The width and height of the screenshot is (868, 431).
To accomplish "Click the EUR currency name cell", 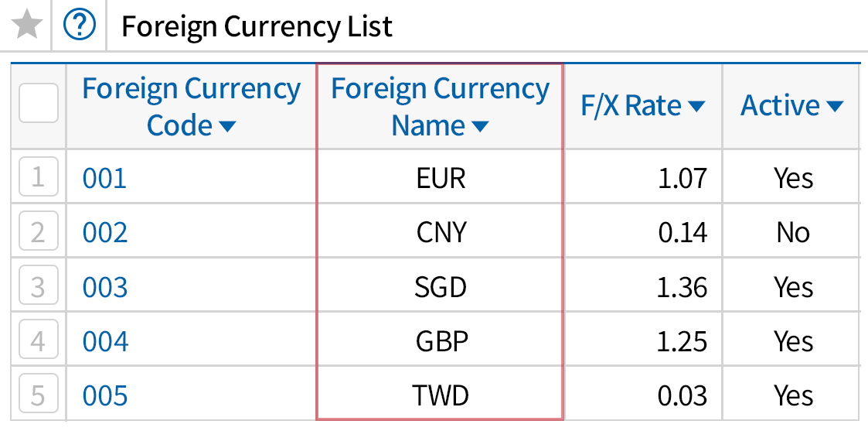I will click(441, 179).
